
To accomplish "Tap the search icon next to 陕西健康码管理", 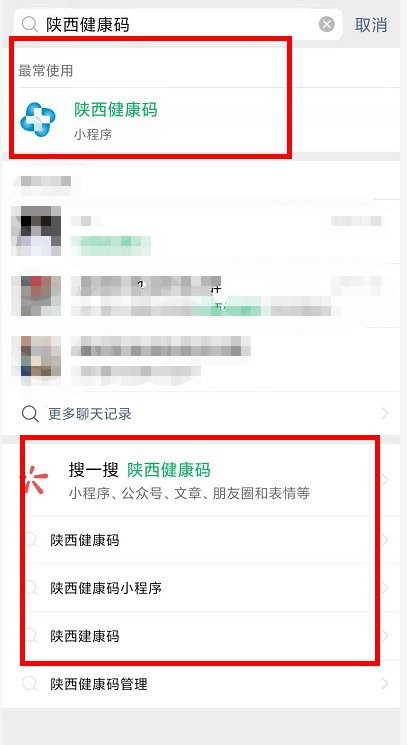I will tap(29, 684).
